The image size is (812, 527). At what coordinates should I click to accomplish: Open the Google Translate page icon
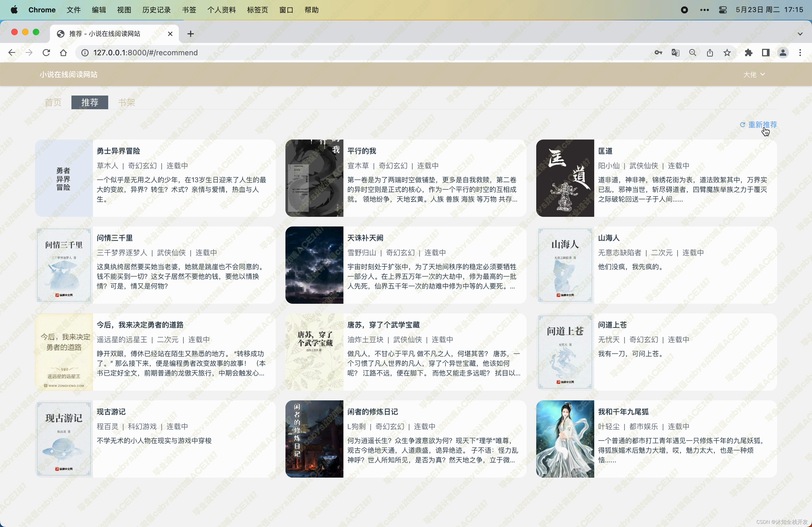pyautogui.click(x=675, y=53)
